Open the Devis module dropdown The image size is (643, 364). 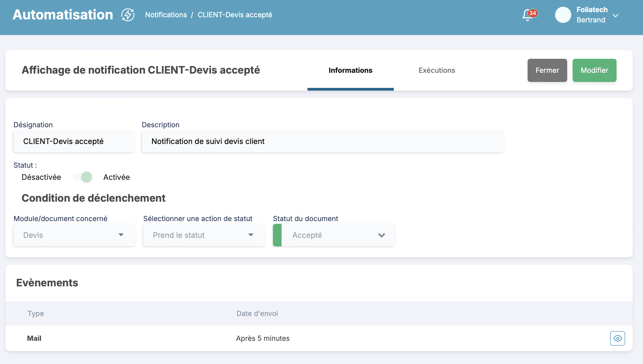coord(74,235)
